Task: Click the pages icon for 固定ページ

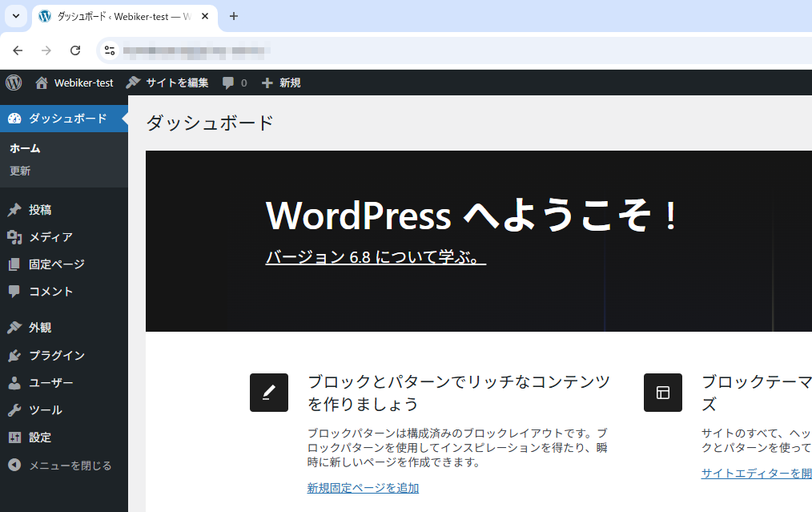Action: click(x=14, y=264)
